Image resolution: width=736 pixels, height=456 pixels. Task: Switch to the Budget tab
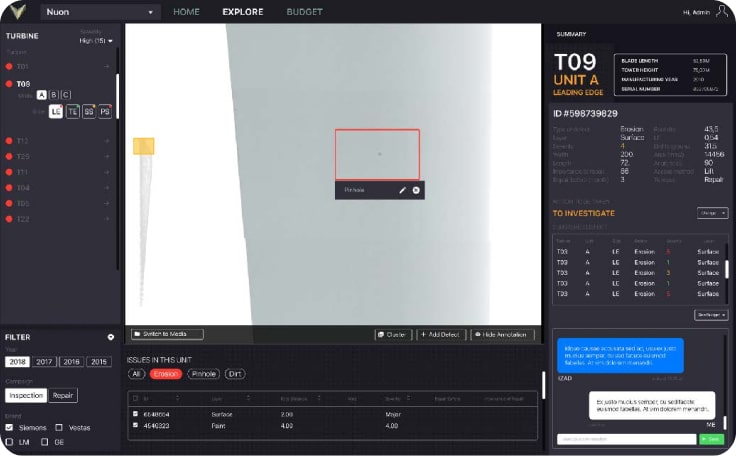[304, 12]
